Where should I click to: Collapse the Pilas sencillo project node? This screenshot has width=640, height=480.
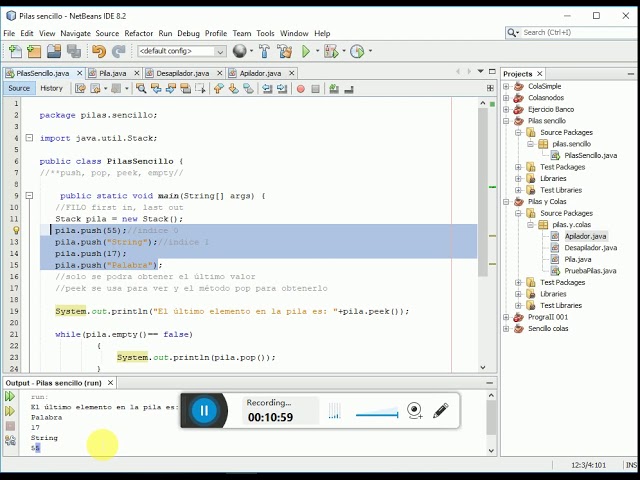506,121
